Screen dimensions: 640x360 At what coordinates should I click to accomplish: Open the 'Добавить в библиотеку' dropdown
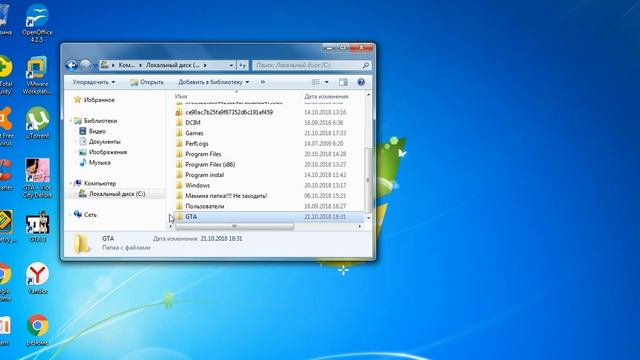point(213,82)
